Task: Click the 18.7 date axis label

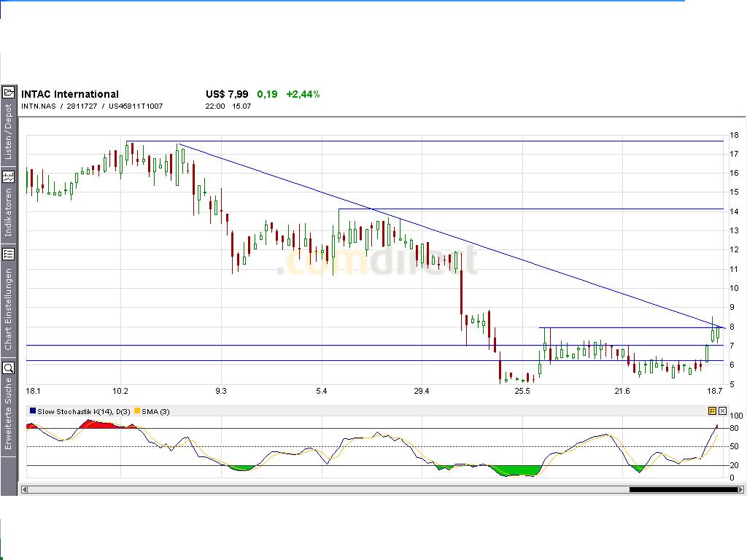Action: [714, 392]
